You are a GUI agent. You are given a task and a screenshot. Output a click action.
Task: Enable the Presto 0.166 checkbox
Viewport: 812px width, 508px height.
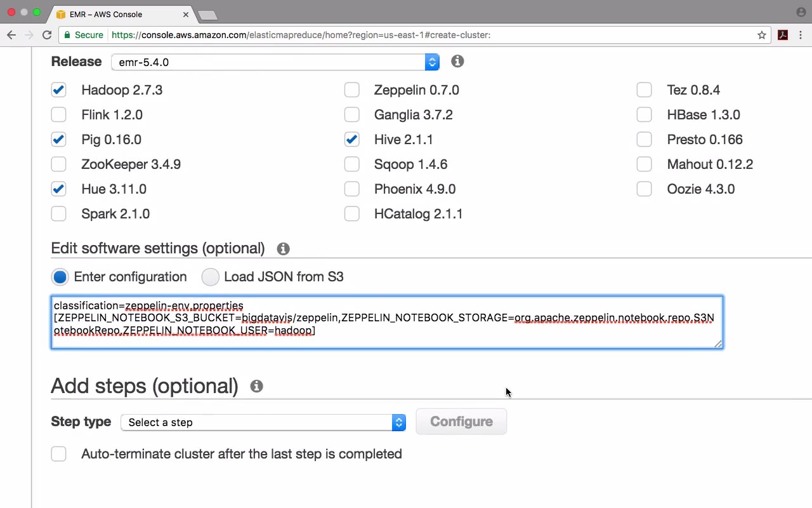click(644, 140)
